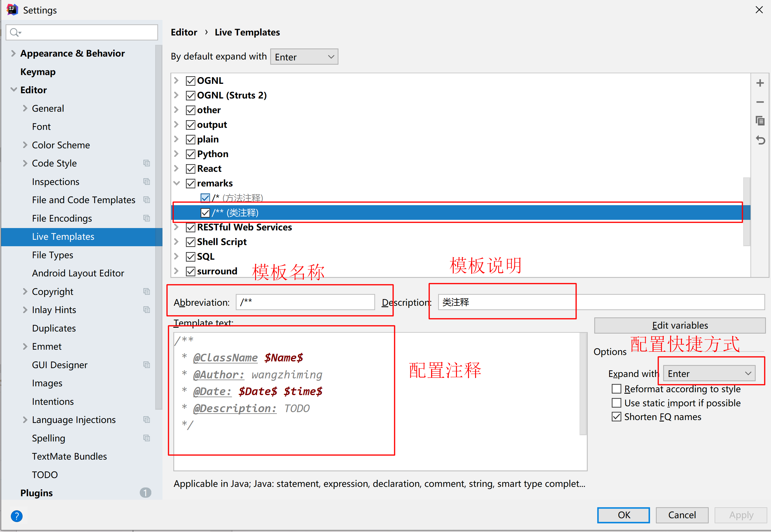This screenshot has height=532, width=771.
Task: Remove selected template using minus icon
Action: (x=760, y=102)
